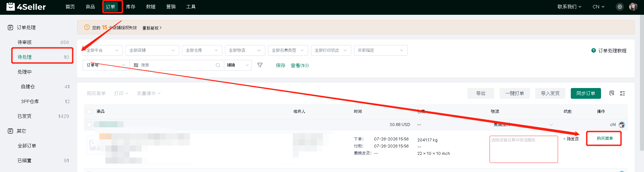Click the 4Seller logo icon
This screenshot has width=644, height=172.
coord(11,6)
